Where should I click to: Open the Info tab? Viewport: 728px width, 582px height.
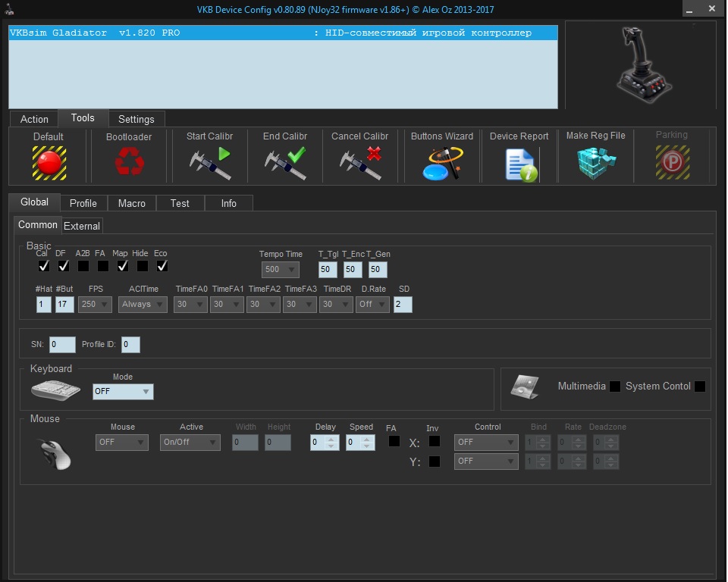point(229,203)
